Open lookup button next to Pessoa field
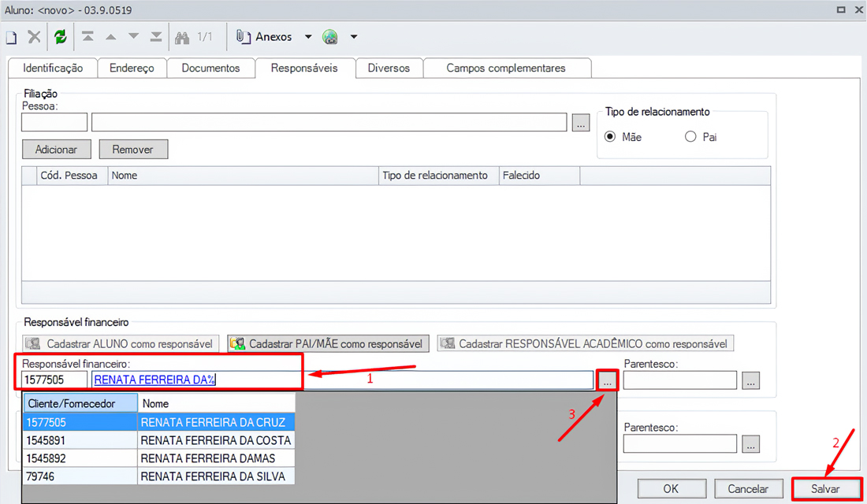This screenshot has height=504, width=867. click(581, 123)
